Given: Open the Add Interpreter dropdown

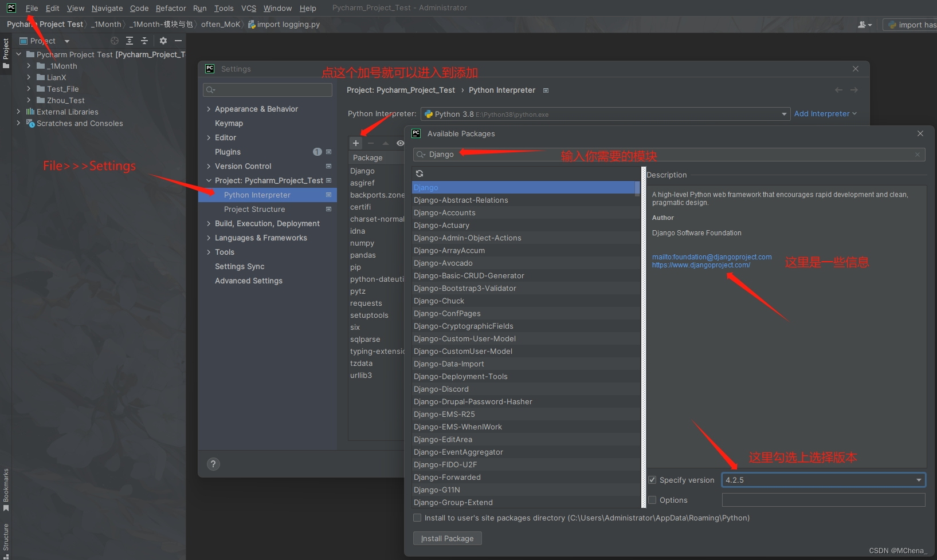Looking at the screenshot, I should pos(825,113).
